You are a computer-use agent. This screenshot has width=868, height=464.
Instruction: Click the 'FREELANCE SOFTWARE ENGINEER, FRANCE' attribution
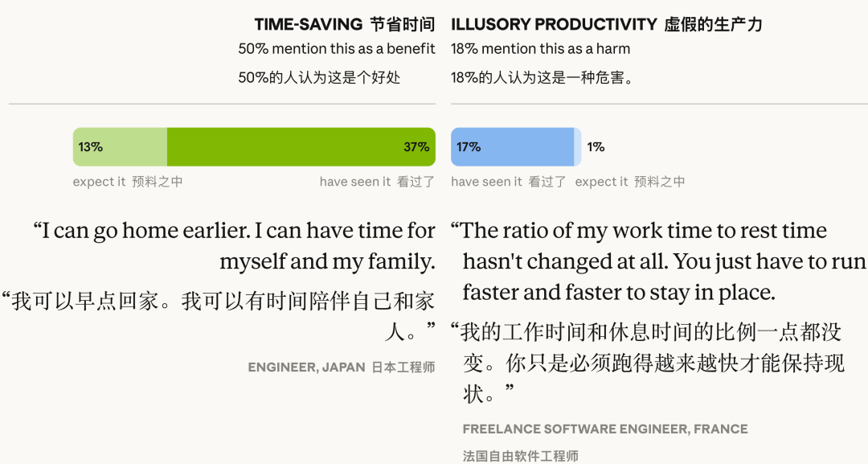(x=605, y=429)
